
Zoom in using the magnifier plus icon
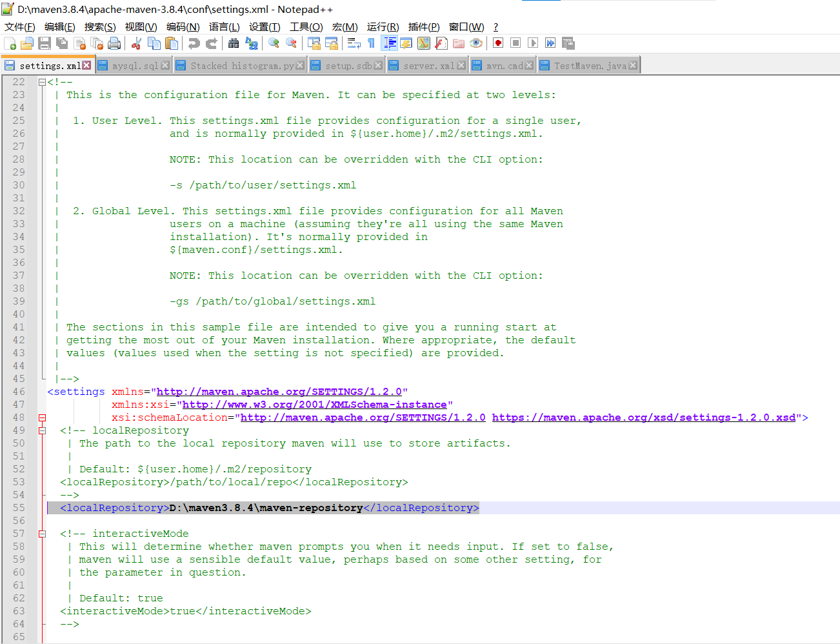(x=274, y=43)
